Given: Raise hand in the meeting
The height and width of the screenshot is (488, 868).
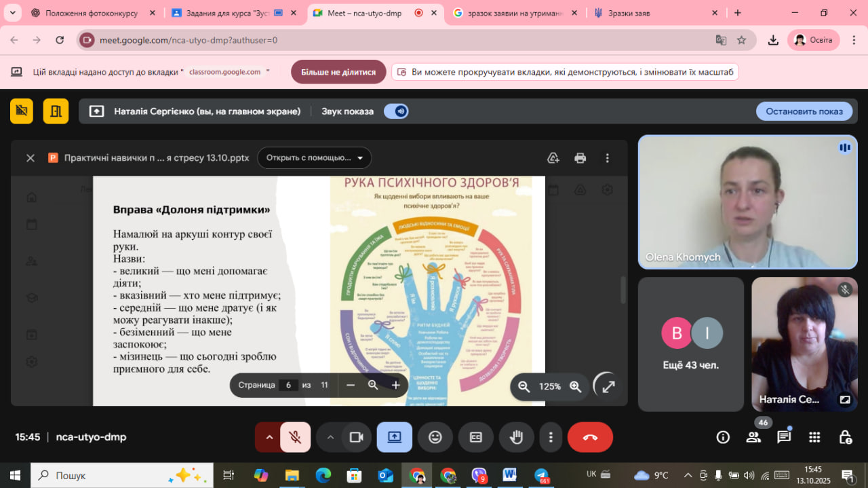Looking at the screenshot, I should coord(516,438).
